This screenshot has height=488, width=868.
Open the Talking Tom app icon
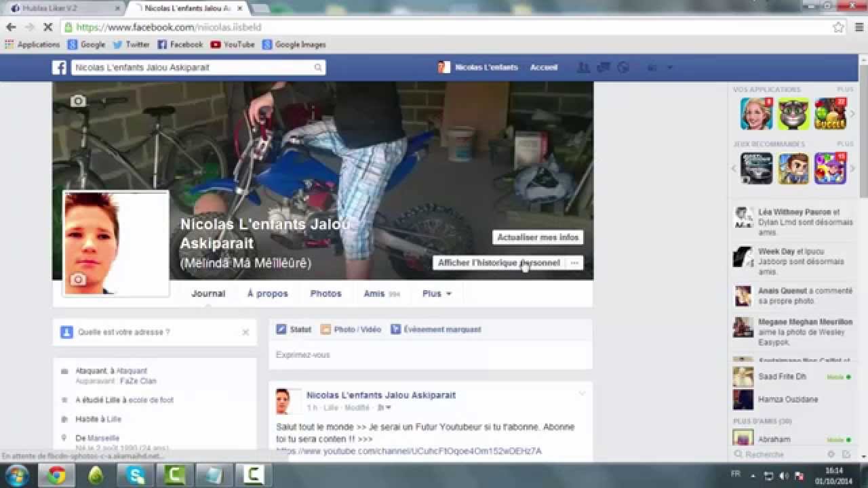tap(793, 113)
